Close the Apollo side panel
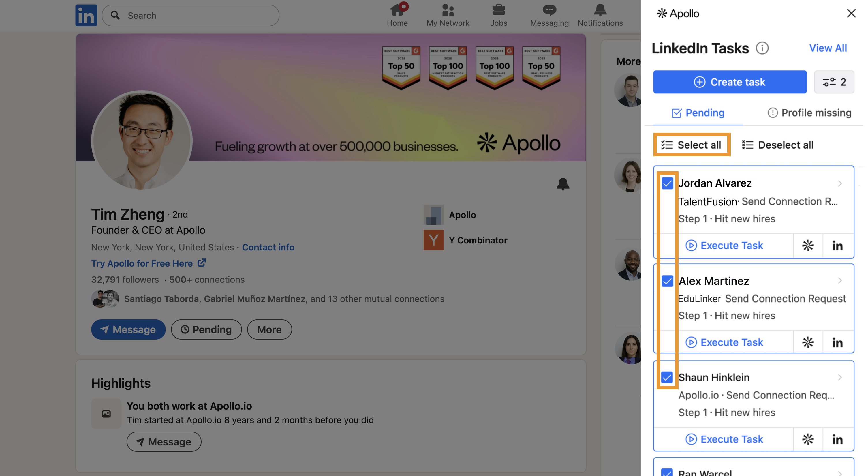The image size is (868, 476). click(851, 14)
